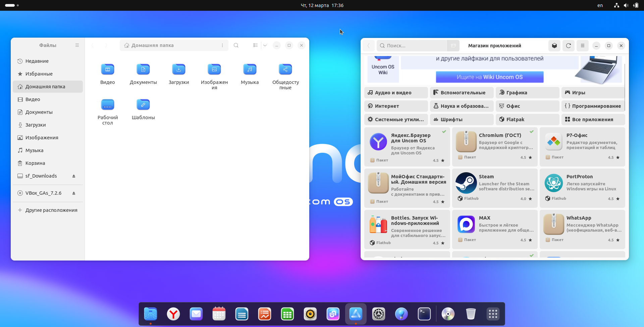Open path bar three-dot menu

pos(222,45)
